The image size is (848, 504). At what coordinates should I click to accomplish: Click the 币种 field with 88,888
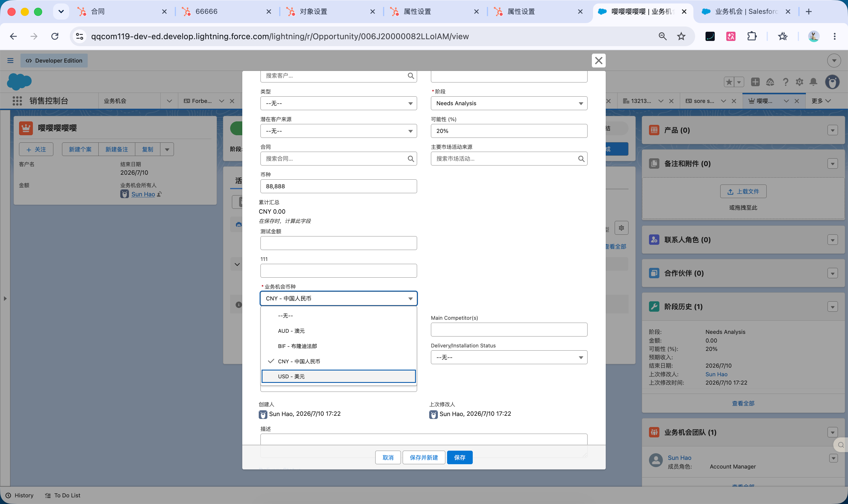pos(338,186)
